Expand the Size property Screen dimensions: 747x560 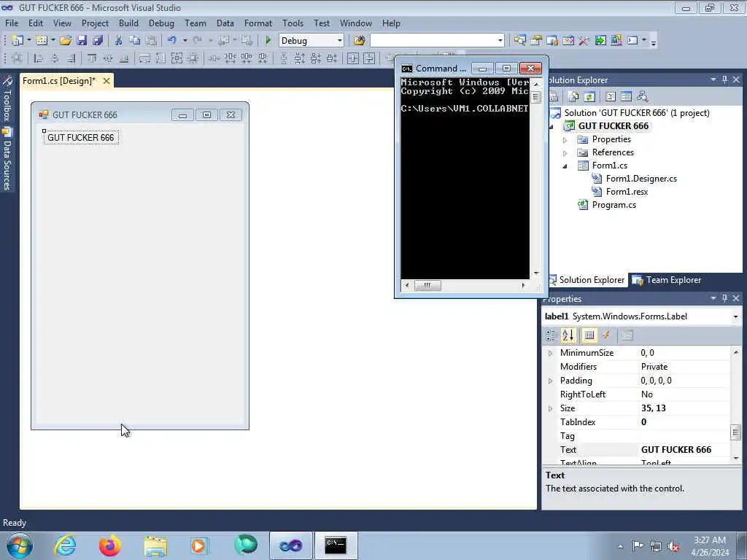(x=550, y=408)
